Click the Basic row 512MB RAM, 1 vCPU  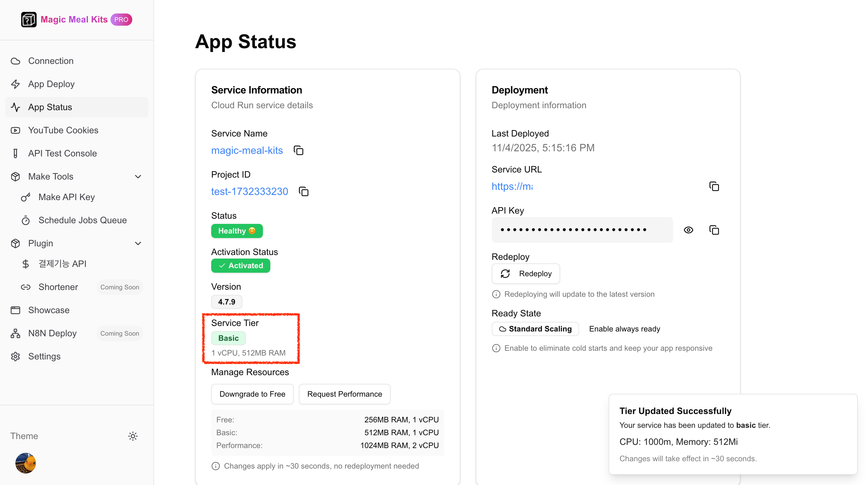point(327,432)
